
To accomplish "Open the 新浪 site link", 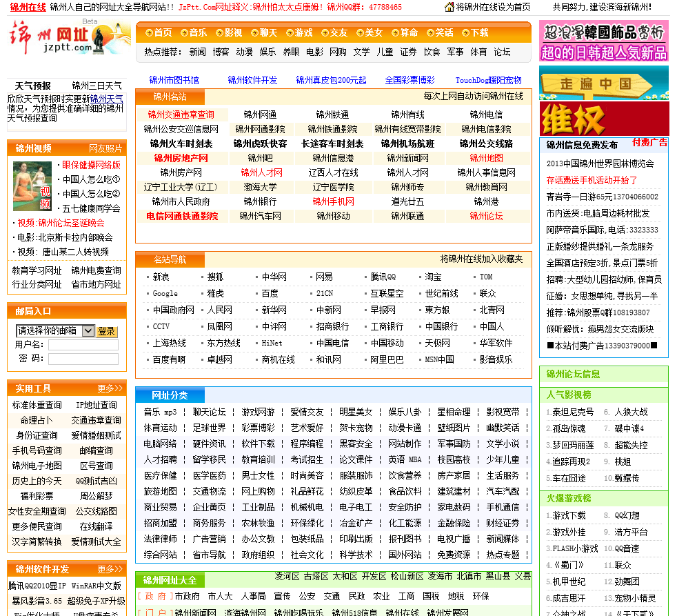I will [161, 277].
